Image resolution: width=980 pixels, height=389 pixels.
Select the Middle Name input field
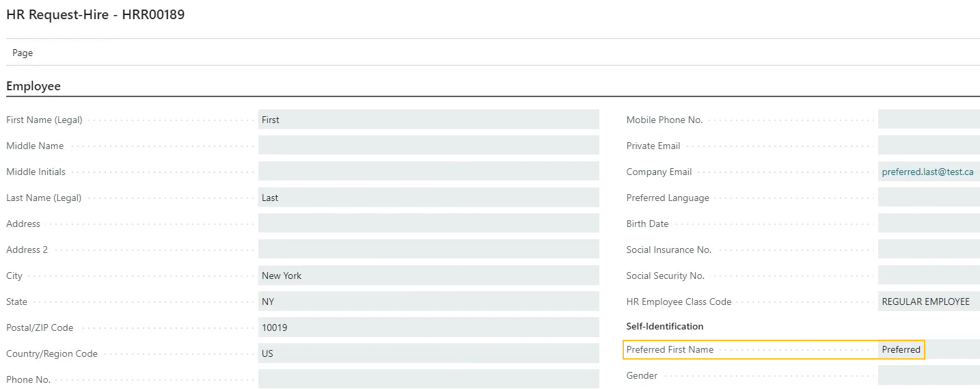click(428, 146)
